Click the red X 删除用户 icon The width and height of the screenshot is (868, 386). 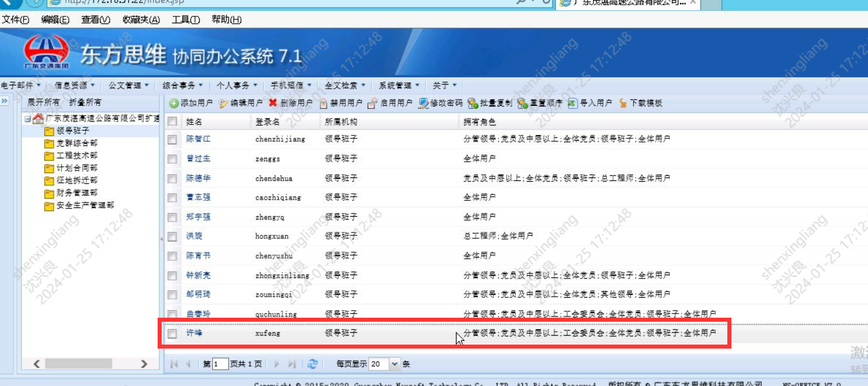[273, 103]
